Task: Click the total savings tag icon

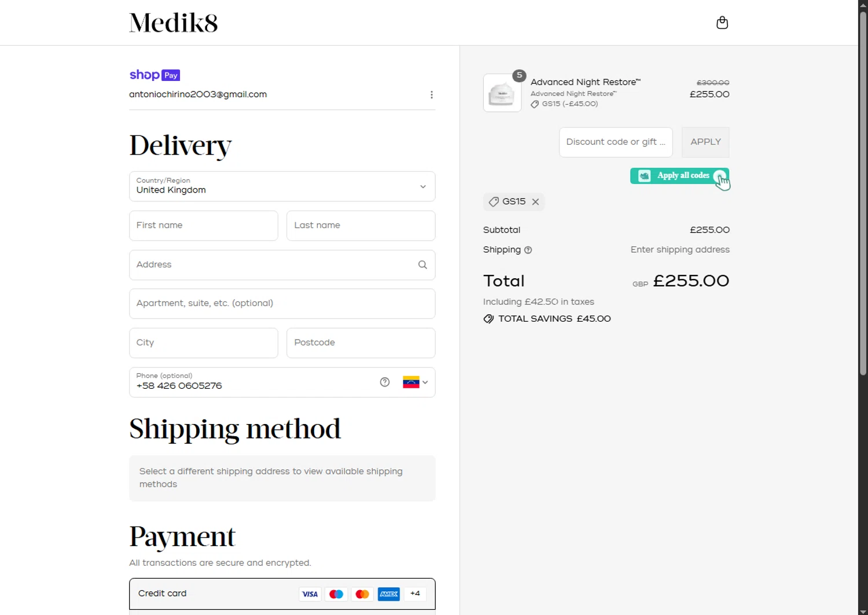Action: (488, 319)
